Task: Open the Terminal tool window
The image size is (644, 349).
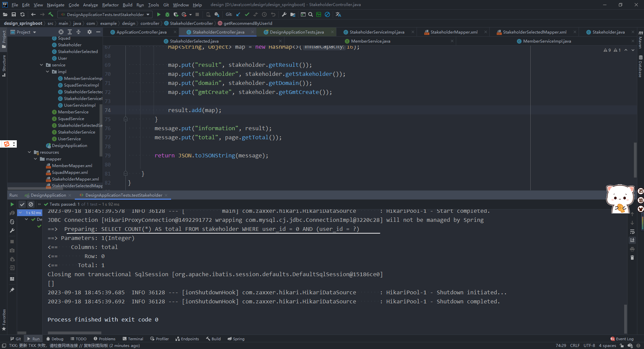Action: 133,339
